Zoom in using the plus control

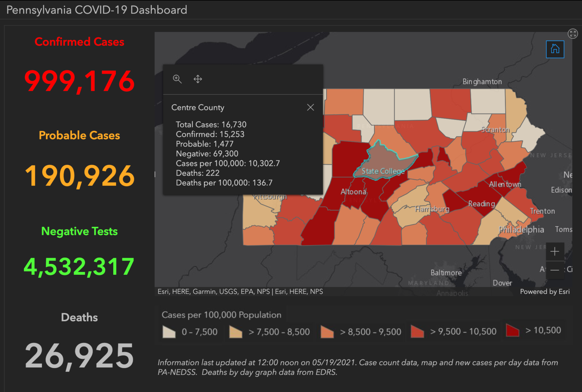click(554, 251)
